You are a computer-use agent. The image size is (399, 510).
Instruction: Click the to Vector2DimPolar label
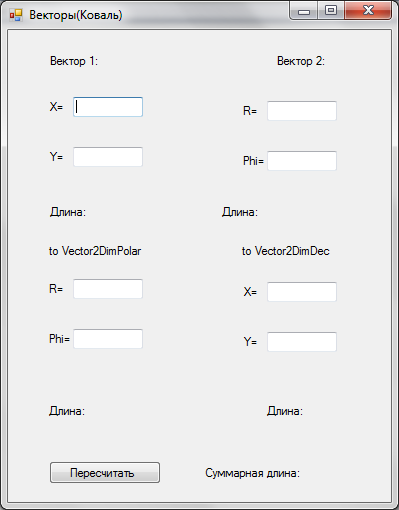[95, 251]
